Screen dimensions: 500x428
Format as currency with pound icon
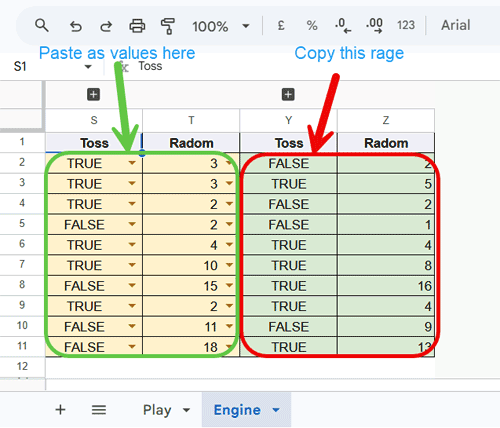point(281,25)
